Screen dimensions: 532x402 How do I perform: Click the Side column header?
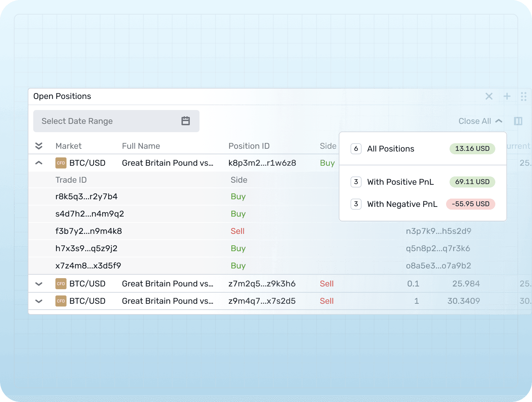click(x=328, y=146)
